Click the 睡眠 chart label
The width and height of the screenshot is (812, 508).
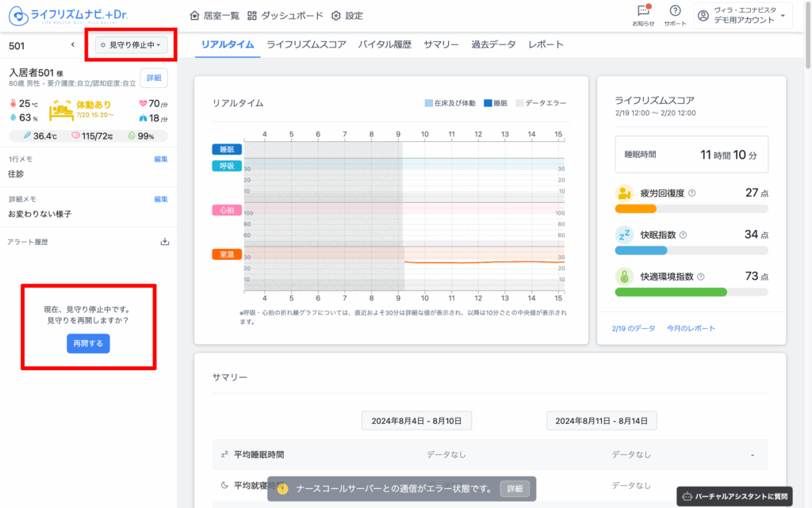227,150
